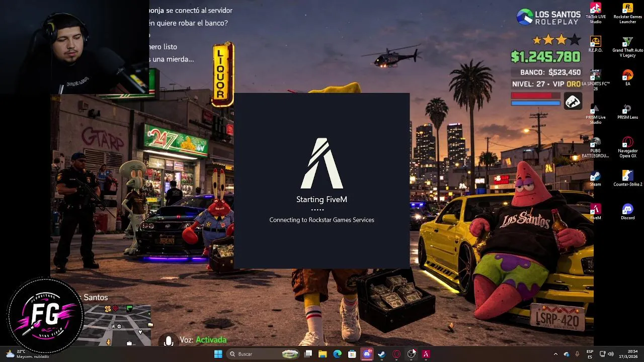Open the network tray icon
644x362 pixels.
coord(603,354)
